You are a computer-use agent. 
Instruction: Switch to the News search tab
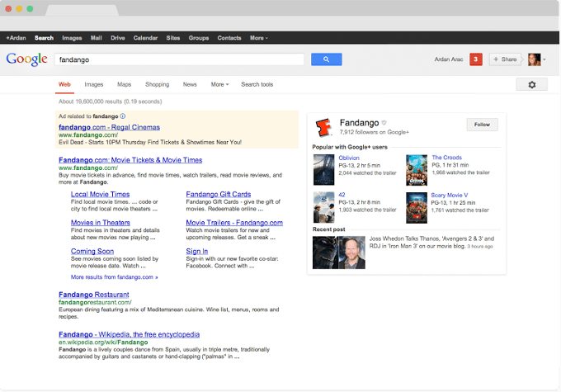190,84
